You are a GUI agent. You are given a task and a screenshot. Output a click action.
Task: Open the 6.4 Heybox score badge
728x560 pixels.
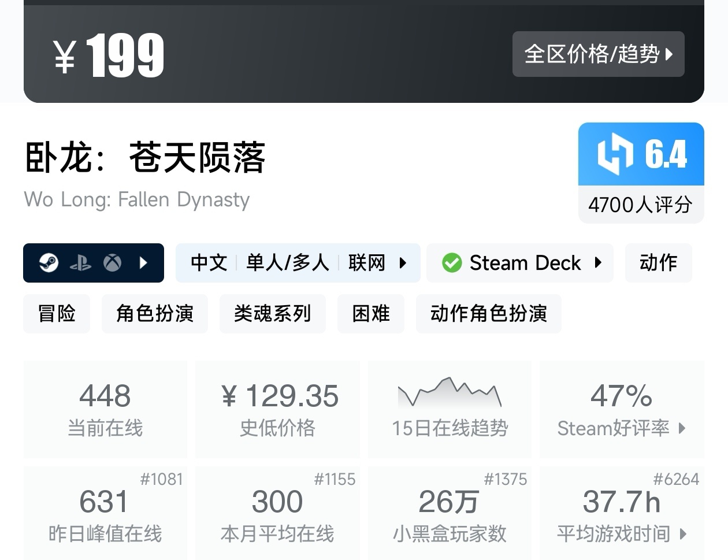[641, 154]
